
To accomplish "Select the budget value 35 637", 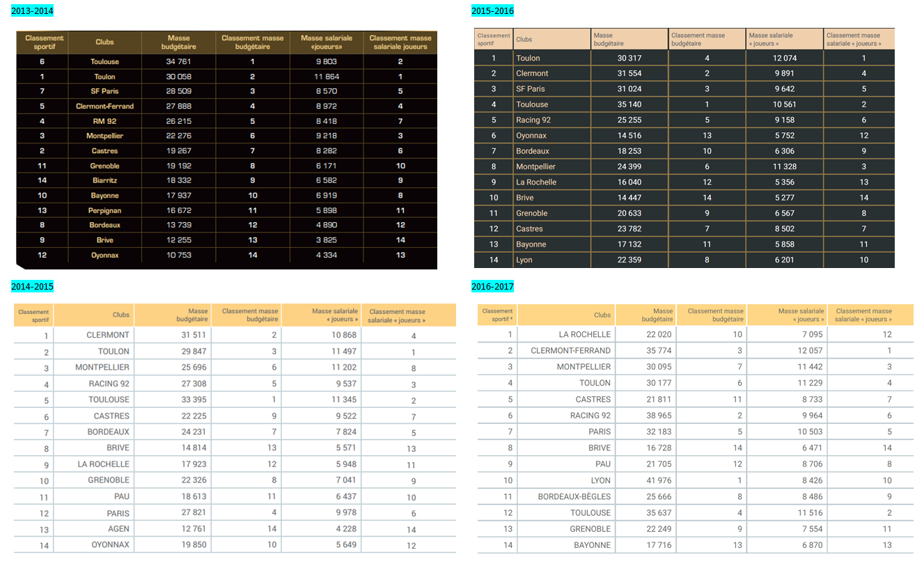I will point(660,512).
